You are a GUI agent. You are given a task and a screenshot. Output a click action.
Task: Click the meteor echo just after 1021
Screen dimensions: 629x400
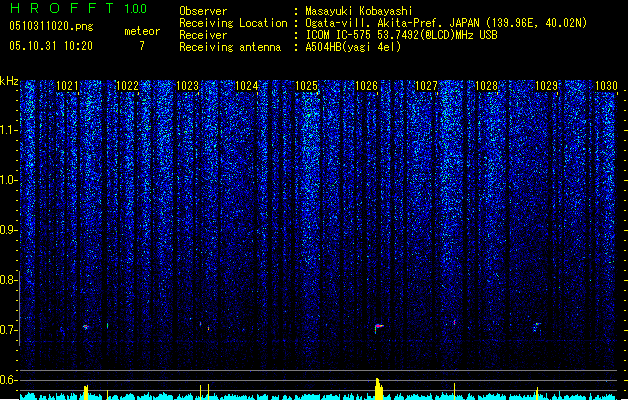point(85,327)
